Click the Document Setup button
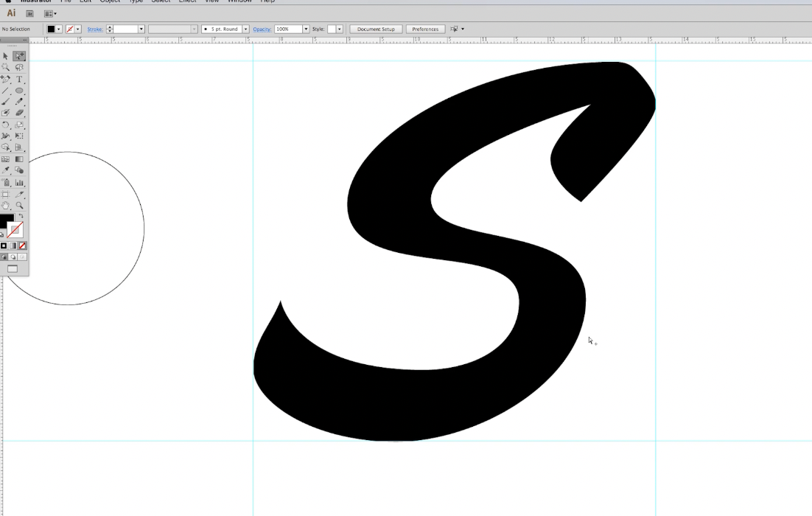Screen dimensions: 812x516 (376, 29)
